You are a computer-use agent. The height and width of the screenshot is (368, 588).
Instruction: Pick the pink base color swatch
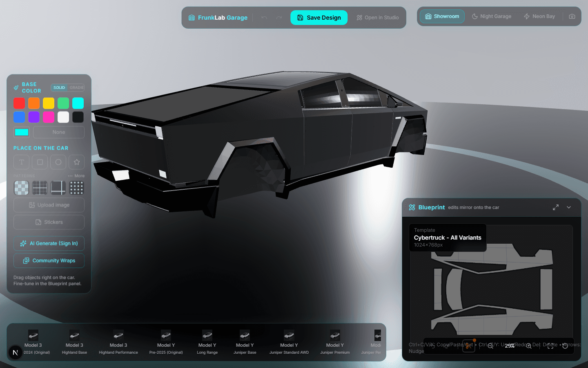[x=49, y=117]
